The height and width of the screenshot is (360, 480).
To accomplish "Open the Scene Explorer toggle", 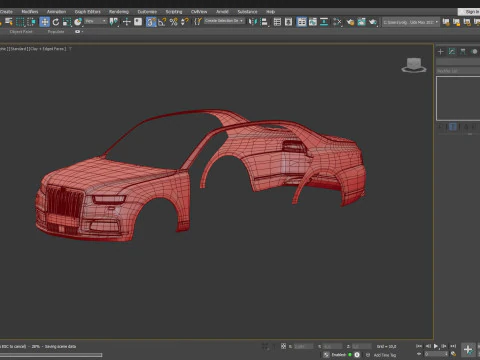I will (277, 22).
